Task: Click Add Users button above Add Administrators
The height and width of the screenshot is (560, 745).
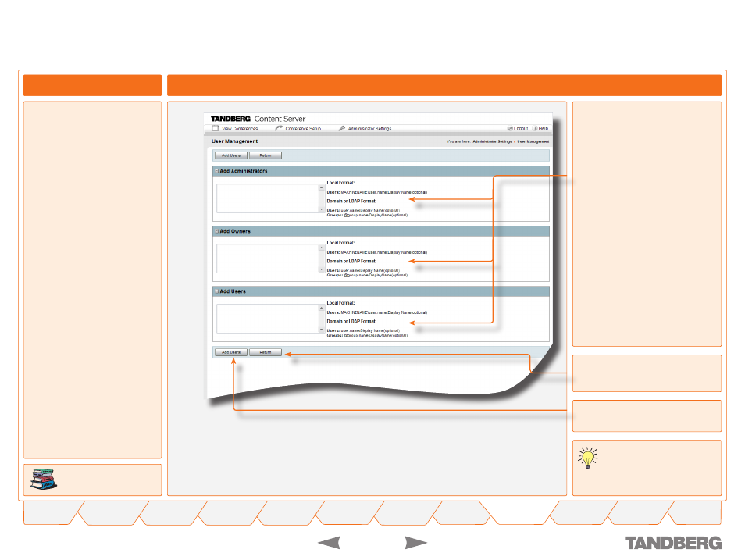Action: [231, 155]
